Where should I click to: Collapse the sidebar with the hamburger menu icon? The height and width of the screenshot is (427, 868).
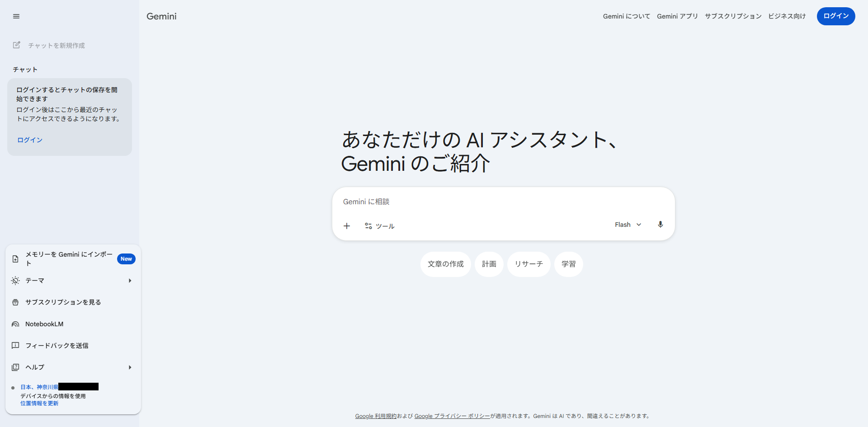(16, 16)
